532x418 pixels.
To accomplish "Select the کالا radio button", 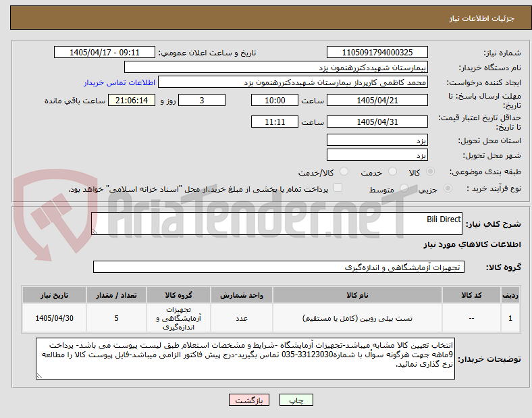I will tap(430, 172).
